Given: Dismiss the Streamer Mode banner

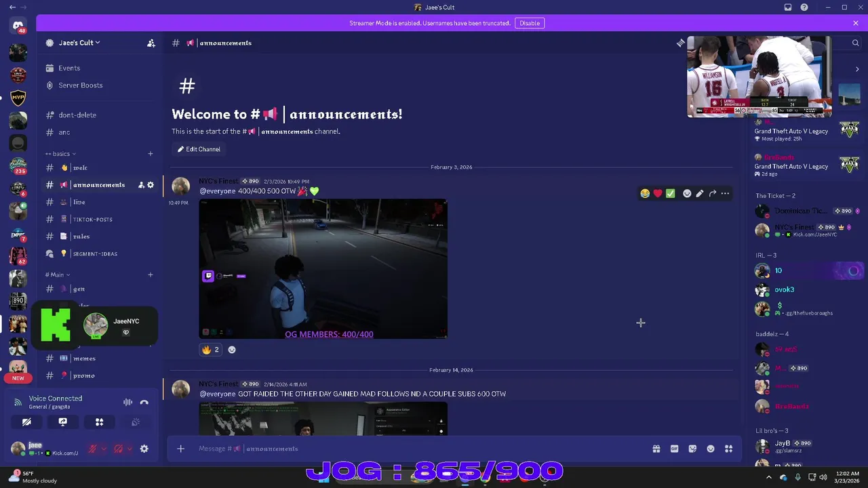Looking at the screenshot, I should click(x=856, y=23).
